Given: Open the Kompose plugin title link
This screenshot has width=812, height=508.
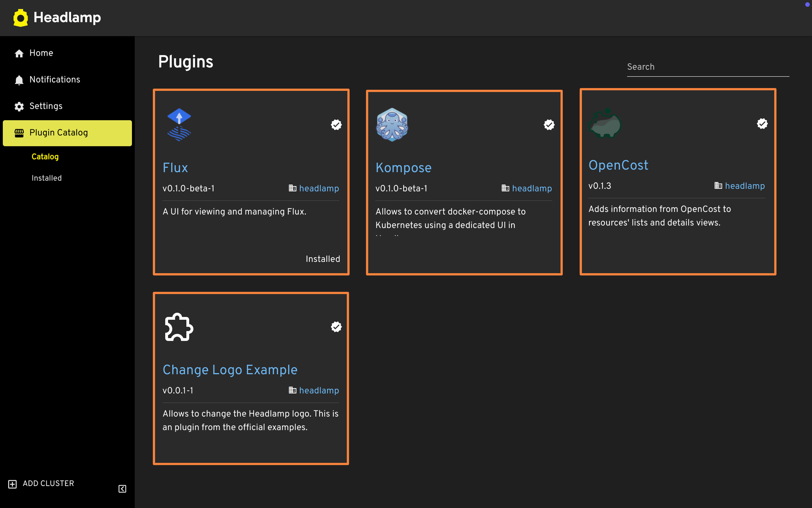Looking at the screenshot, I should point(404,168).
